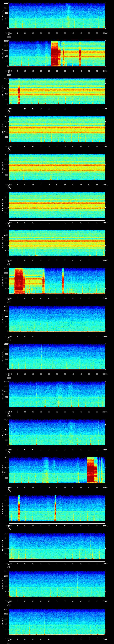Click the spectrogram panel starting at 20:22:00
114x644 pixels.
(x=57, y=16)
